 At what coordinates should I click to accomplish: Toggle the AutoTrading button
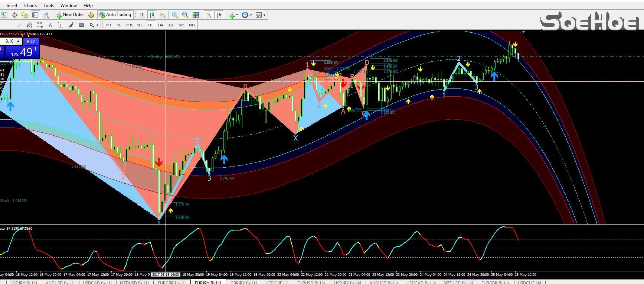pyautogui.click(x=115, y=15)
